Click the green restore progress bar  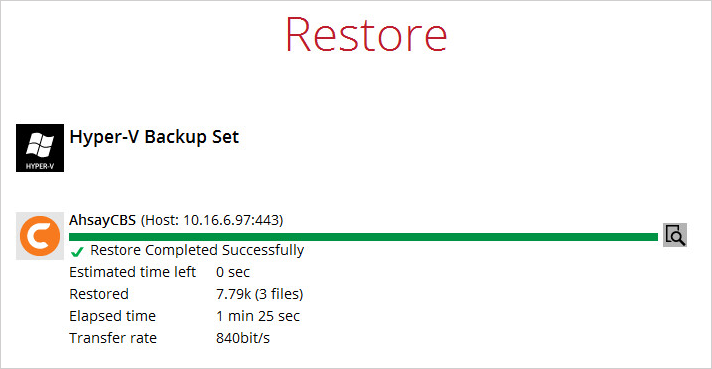[363, 237]
